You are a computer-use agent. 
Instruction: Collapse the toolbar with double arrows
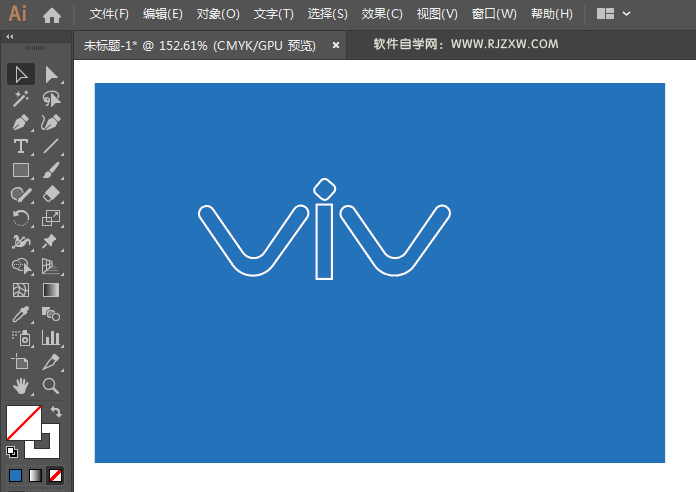tap(10, 36)
